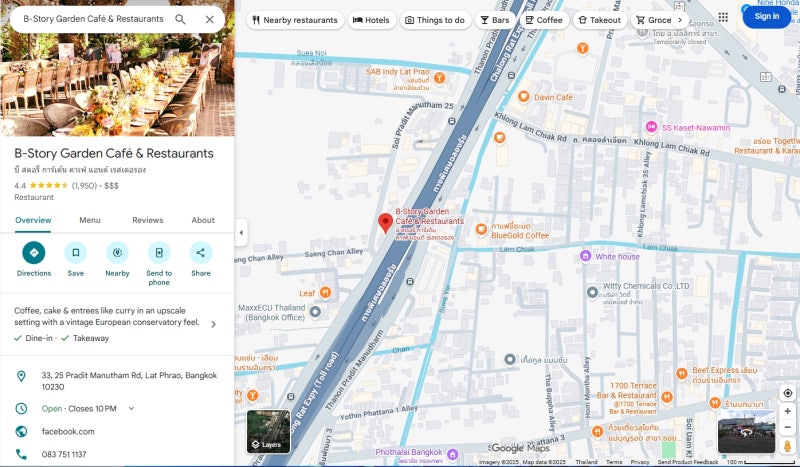Click the Directions icon button
Image resolution: width=800 pixels, height=467 pixels.
point(34,253)
